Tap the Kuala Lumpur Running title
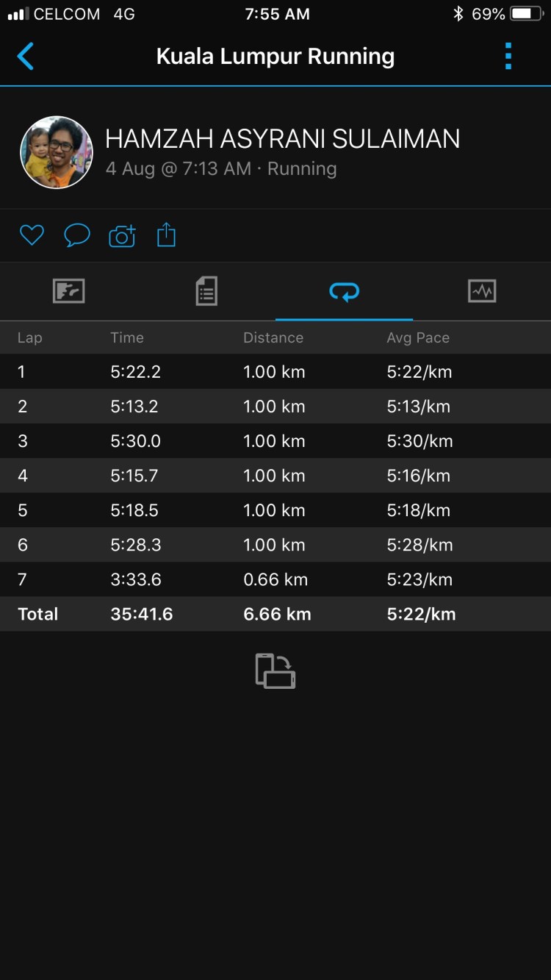The width and height of the screenshot is (551, 980). click(275, 57)
